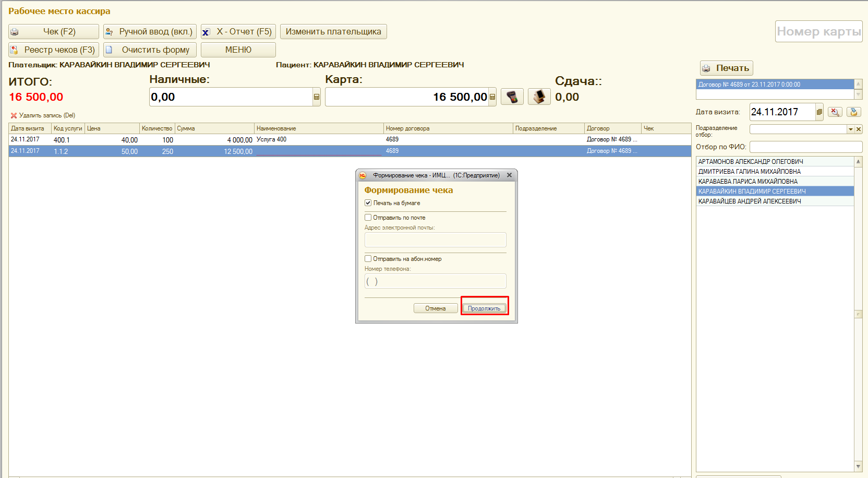Select patient ДМИТРИЕВА ГАЛИНА МИХАЙЛОВНА
This screenshot has height=478, width=868.
(x=749, y=172)
